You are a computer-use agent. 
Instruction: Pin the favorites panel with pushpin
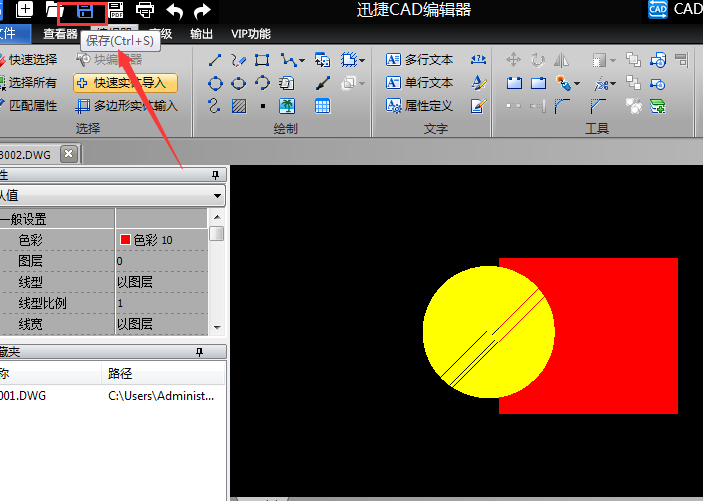click(200, 352)
